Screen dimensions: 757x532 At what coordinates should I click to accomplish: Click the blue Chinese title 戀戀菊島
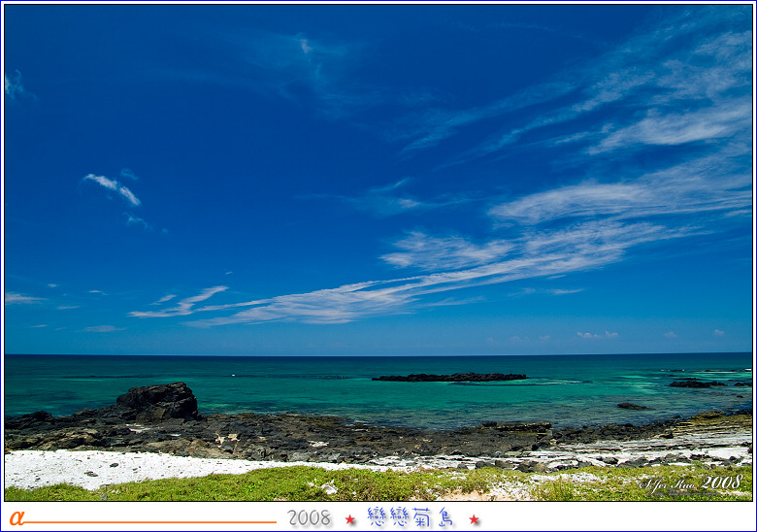(x=411, y=517)
